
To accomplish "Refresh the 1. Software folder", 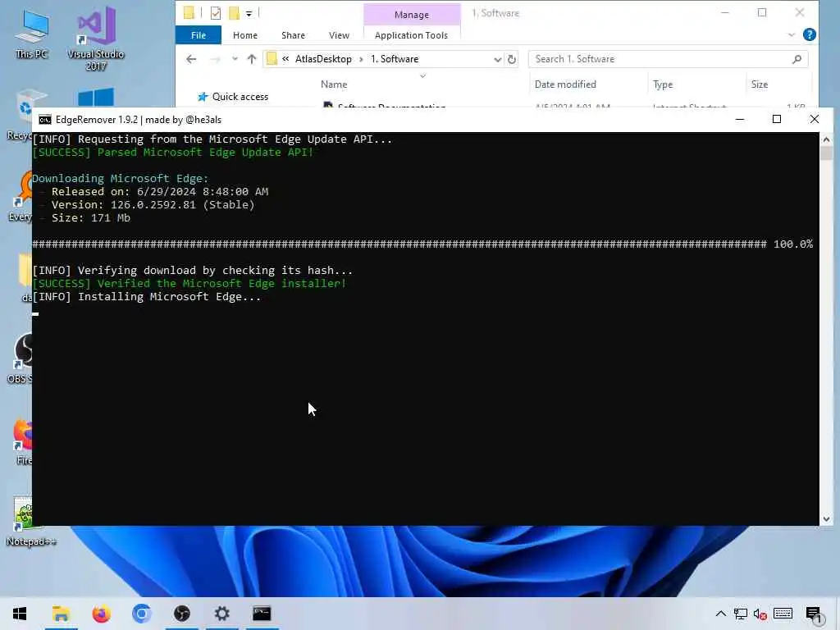I will (x=512, y=59).
